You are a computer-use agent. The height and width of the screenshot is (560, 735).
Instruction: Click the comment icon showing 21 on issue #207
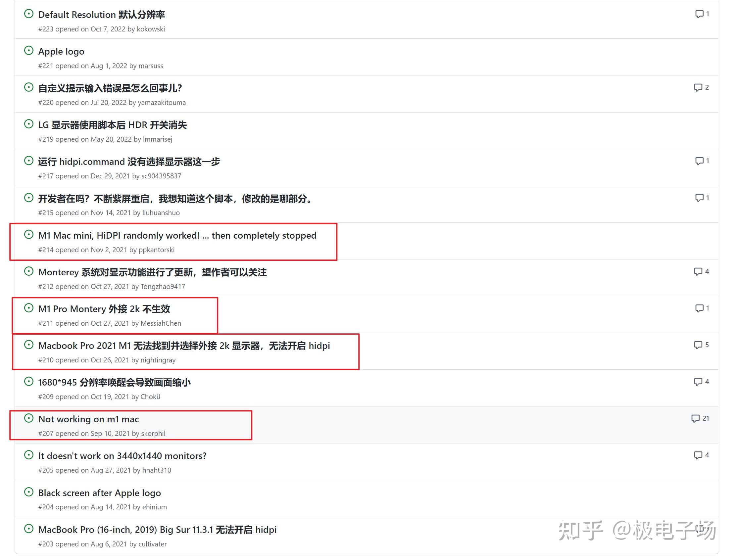[x=696, y=418]
